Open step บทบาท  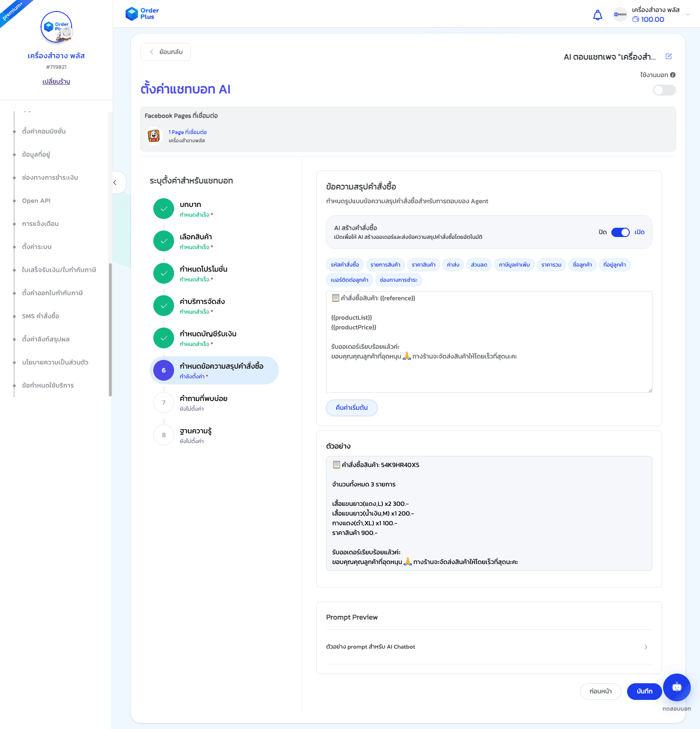(x=214, y=209)
